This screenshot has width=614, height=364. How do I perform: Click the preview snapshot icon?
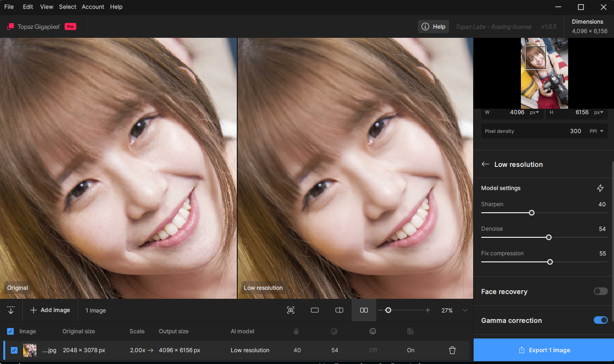tap(291, 310)
